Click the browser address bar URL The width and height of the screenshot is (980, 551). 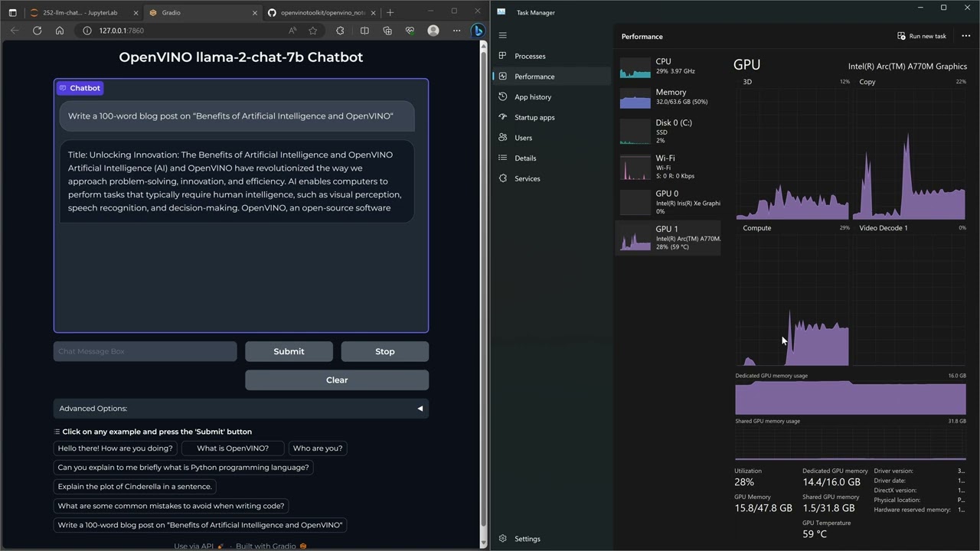point(121,31)
